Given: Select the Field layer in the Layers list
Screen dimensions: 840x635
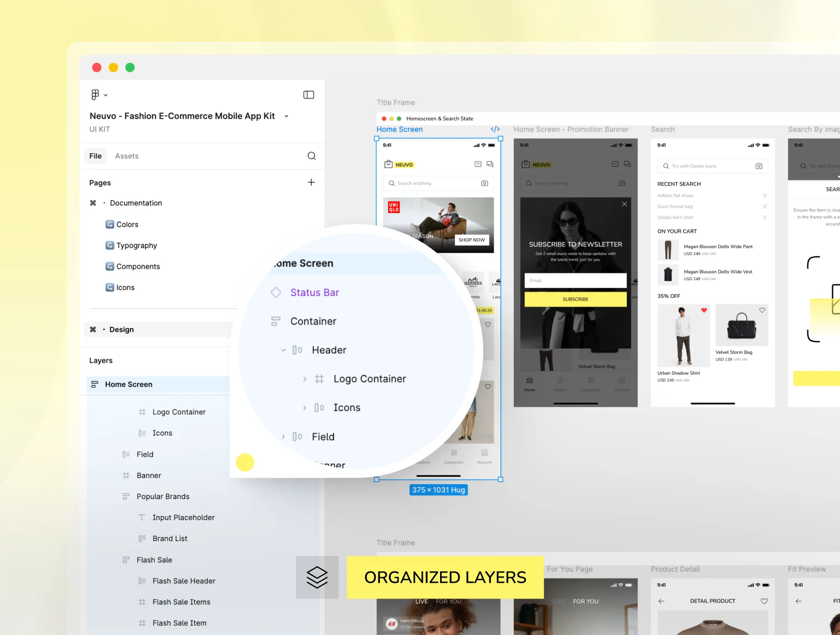Looking at the screenshot, I should tap(145, 454).
